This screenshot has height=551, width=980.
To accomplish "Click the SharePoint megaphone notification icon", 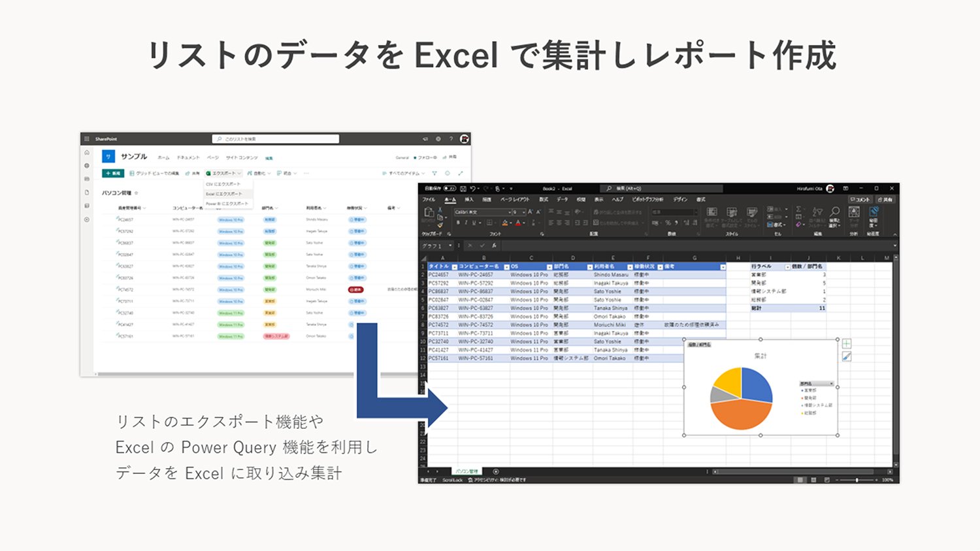I will coord(425,139).
